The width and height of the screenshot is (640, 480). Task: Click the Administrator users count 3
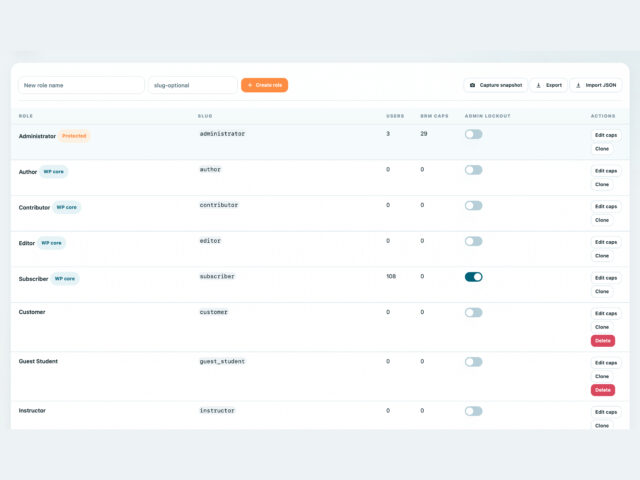tap(388, 133)
